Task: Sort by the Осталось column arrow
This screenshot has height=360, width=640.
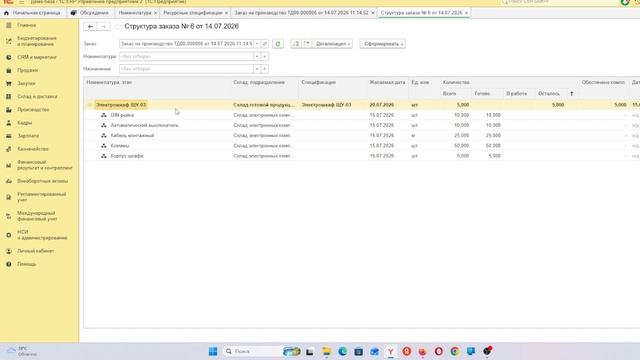Action: [571, 94]
